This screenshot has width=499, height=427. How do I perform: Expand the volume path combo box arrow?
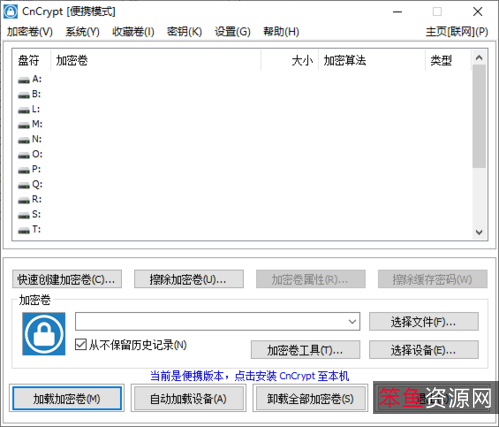coord(352,322)
